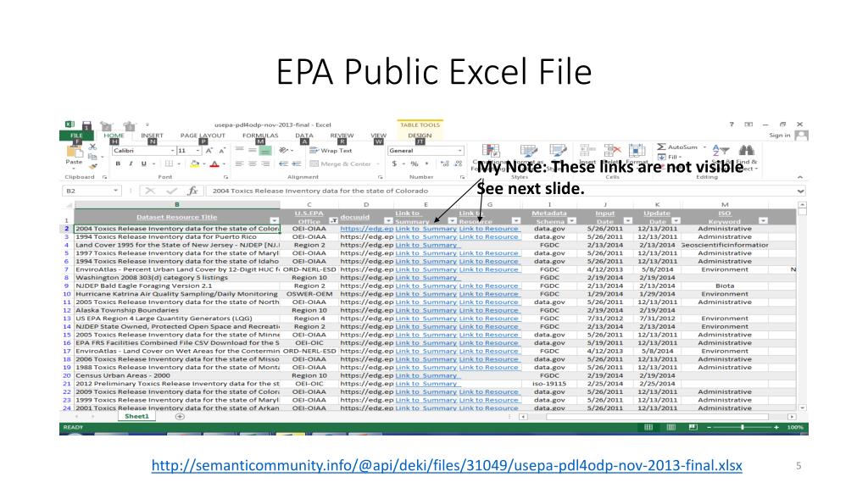Click the Delete cells icon
This screenshot has height=488, width=868.
pos(612,151)
